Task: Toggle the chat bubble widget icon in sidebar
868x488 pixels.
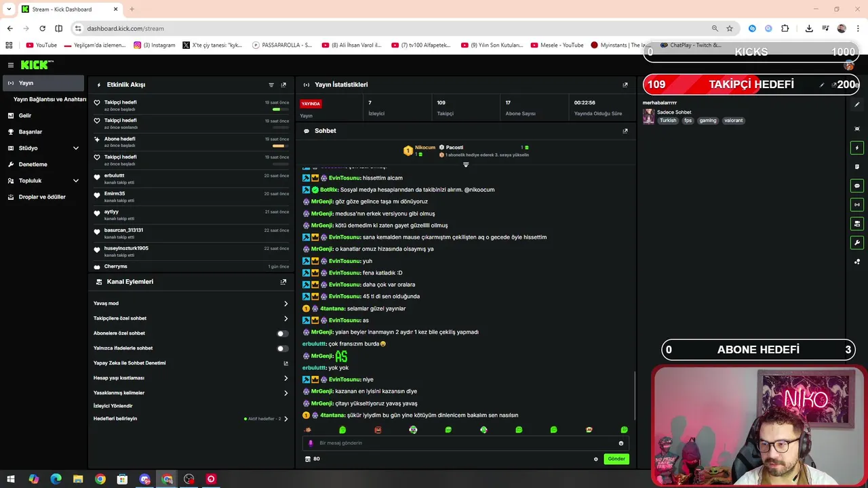Action: pyautogui.click(x=857, y=186)
